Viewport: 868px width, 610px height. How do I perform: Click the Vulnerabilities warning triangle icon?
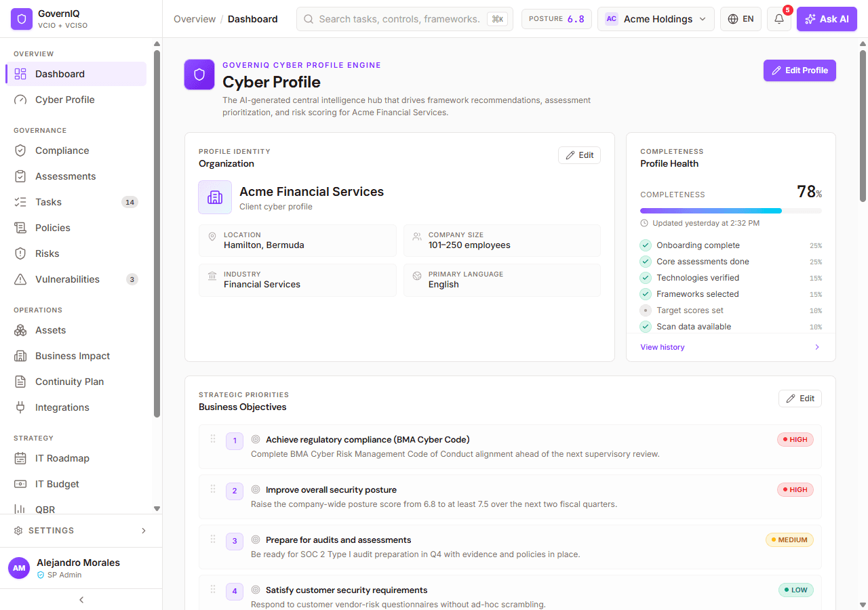[x=20, y=279]
